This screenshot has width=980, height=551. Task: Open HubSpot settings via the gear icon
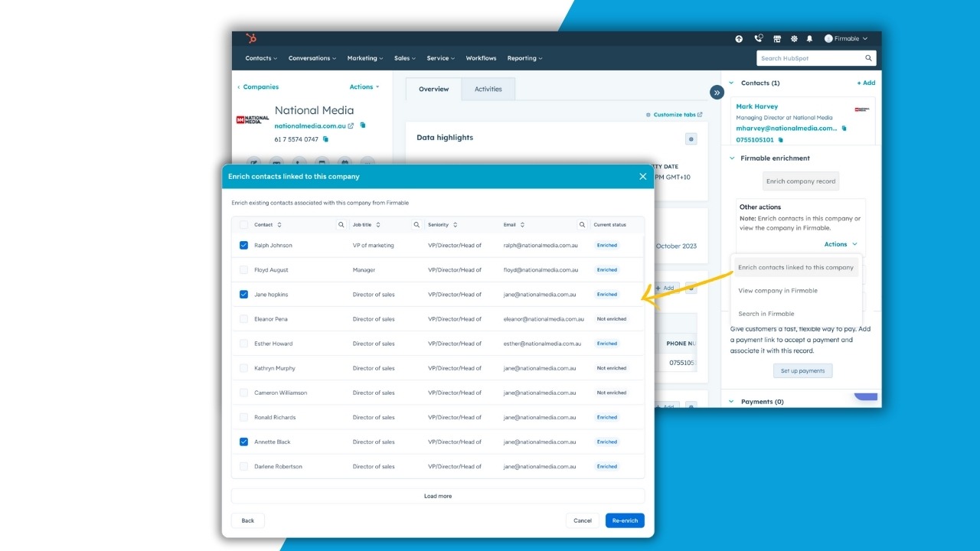tap(794, 38)
